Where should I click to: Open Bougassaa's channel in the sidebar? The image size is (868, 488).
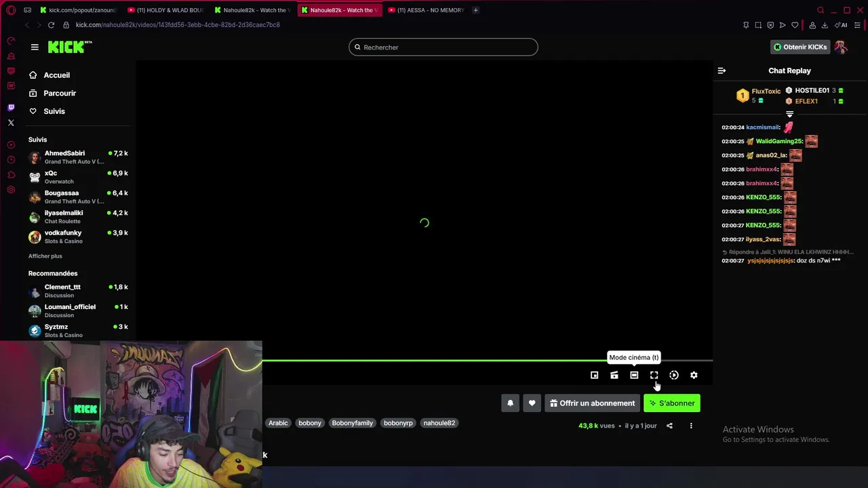78,197
